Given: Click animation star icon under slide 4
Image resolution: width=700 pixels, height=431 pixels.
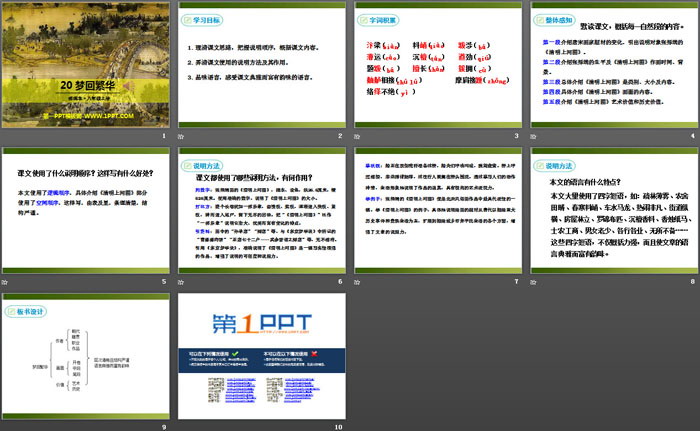Looking at the screenshot, I should pyautogui.click(x=533, y=136).
